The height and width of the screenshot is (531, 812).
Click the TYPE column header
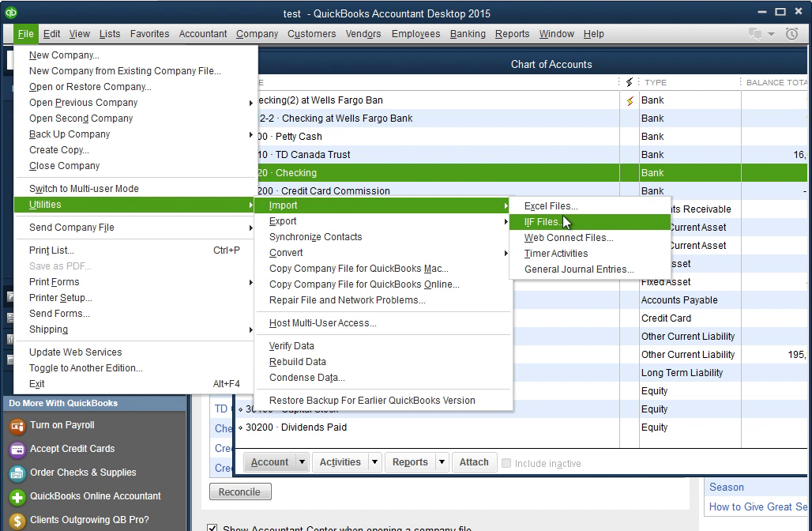655,82
